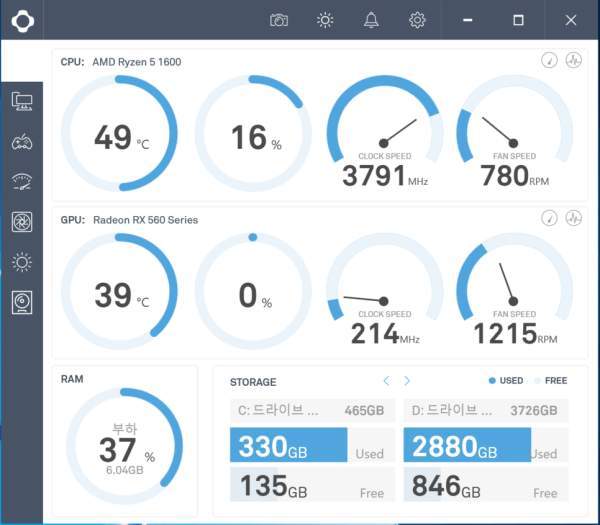Click the CPU load 16 % dial
The height and width of the screenshot is (525, 600).
coord(253,133)
